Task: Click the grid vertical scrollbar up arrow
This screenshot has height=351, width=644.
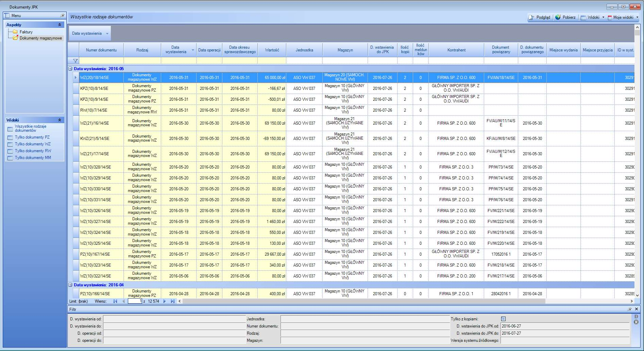Action: (x=637, y=27)
